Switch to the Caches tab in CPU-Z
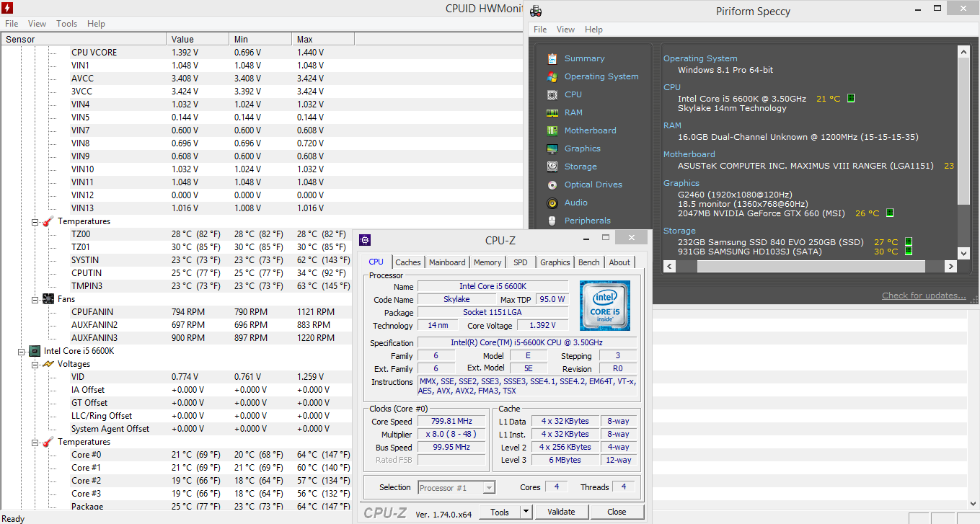980x524 pixels. 408,262
